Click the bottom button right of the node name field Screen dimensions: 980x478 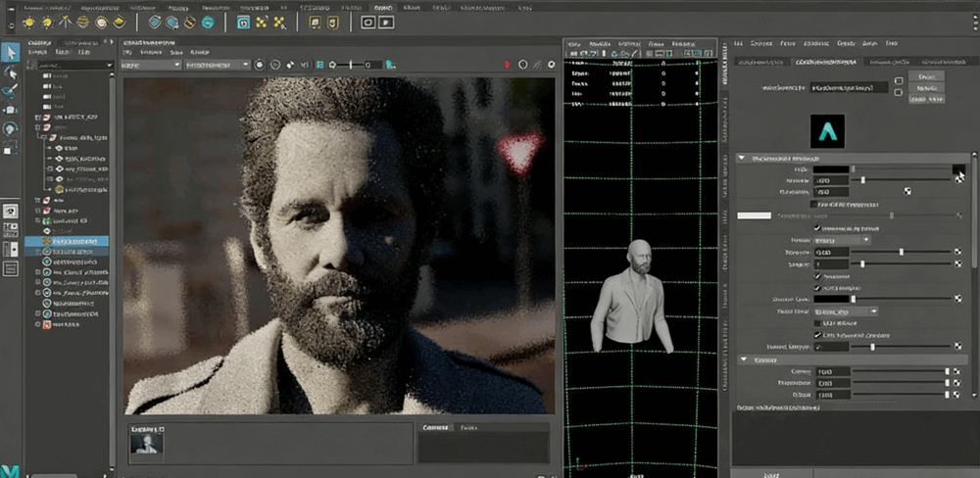[926, 99]
